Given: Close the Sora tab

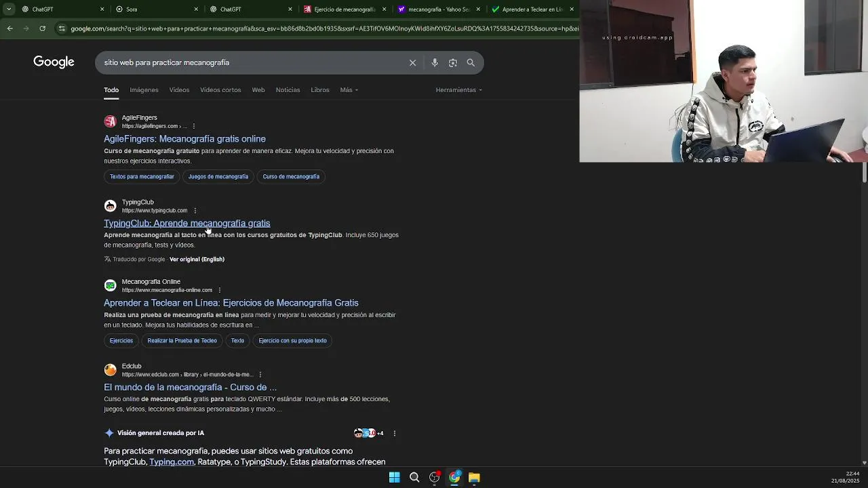Looking at the screenshot, I should point(196,9).
